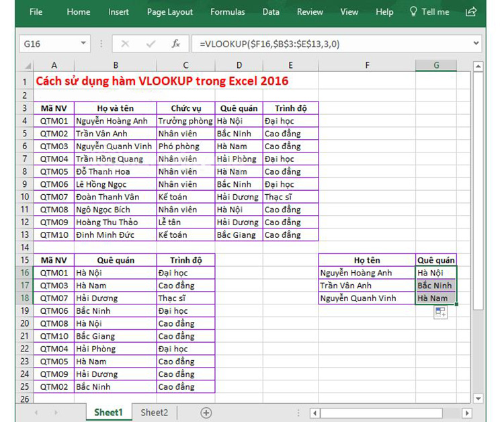Viewport: 504px width, 422px height.
Task: Click result cell 'Hà Nam' in column G
Action: (x=436, y=298)
